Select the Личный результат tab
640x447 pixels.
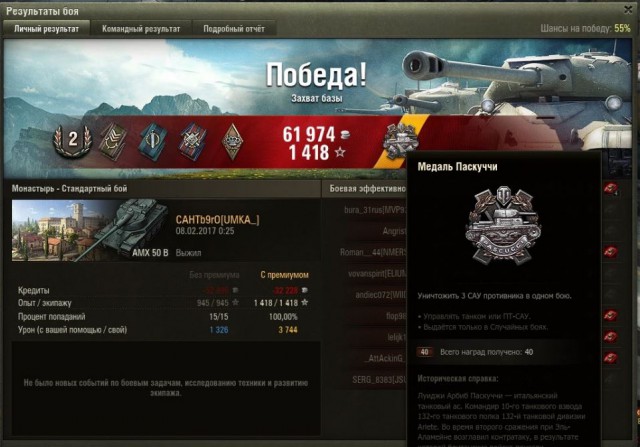(47, 29)
